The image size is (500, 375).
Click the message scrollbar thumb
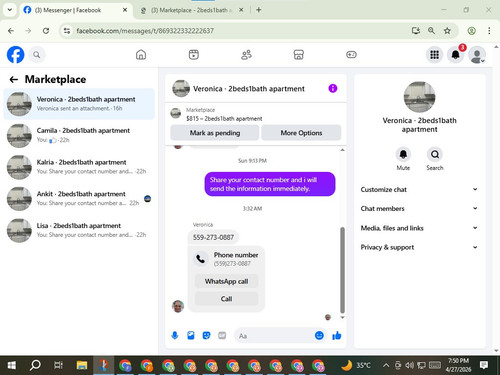tap(342, 270)
